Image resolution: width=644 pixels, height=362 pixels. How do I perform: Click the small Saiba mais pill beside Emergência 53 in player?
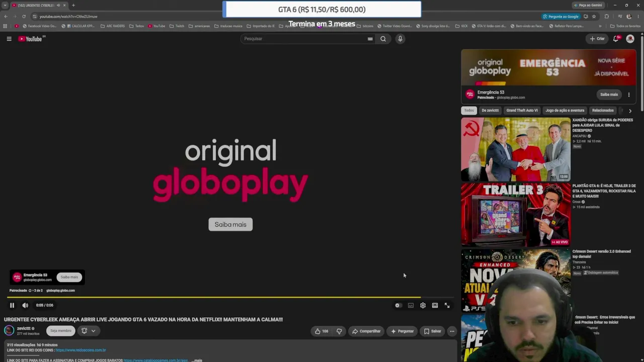click(69, 277)
